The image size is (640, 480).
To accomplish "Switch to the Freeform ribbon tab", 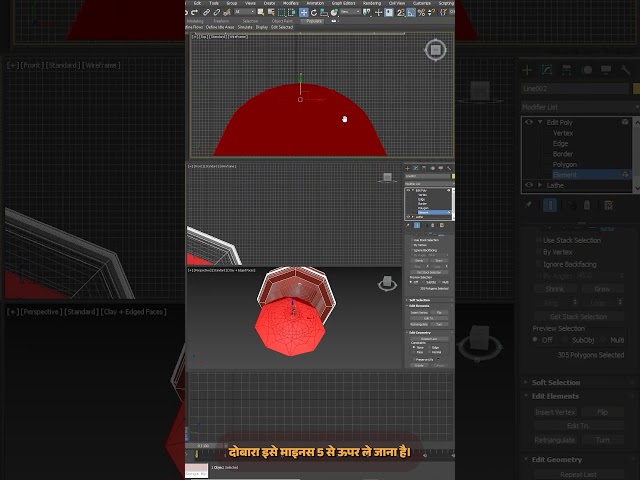I will point(221,21).
